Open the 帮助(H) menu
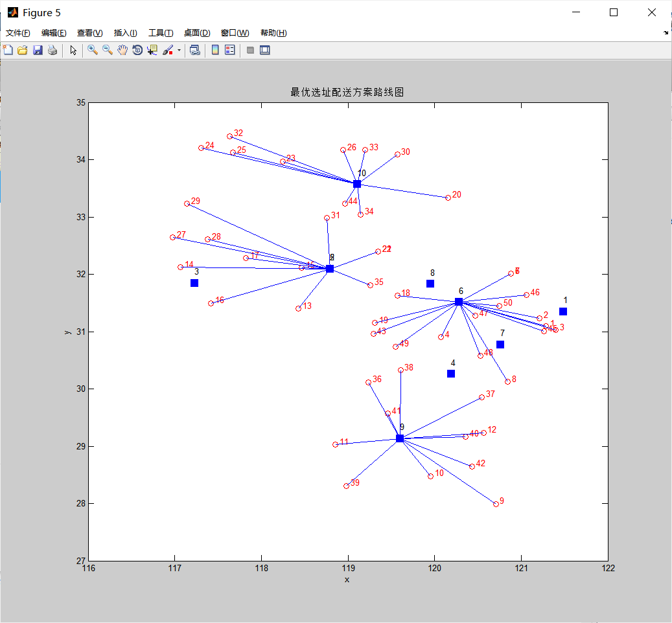The height and width of the screenshot is (623, 672). click(273, 33)
